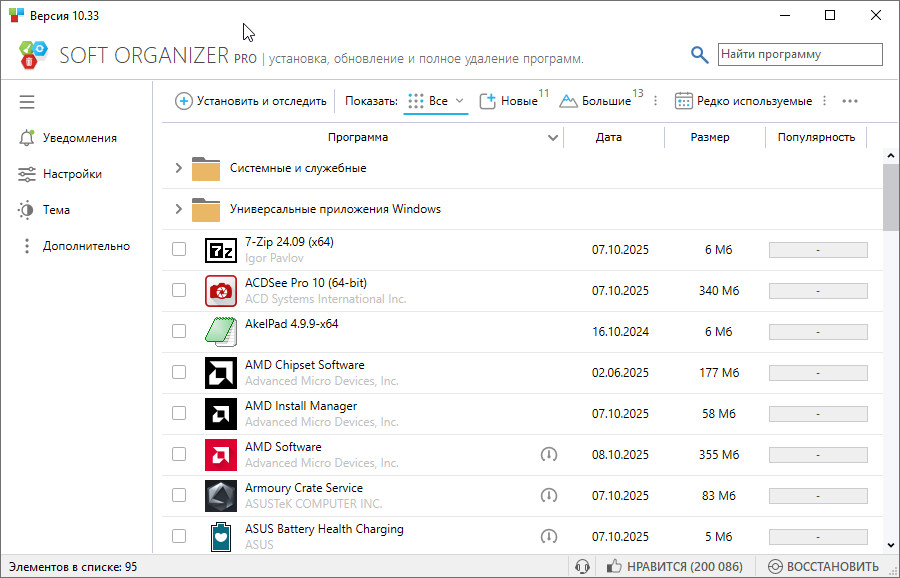Viewport: 900px width, 578px height.
Task: Click Установить и отследить button
Action: click(x=251, y=101)
